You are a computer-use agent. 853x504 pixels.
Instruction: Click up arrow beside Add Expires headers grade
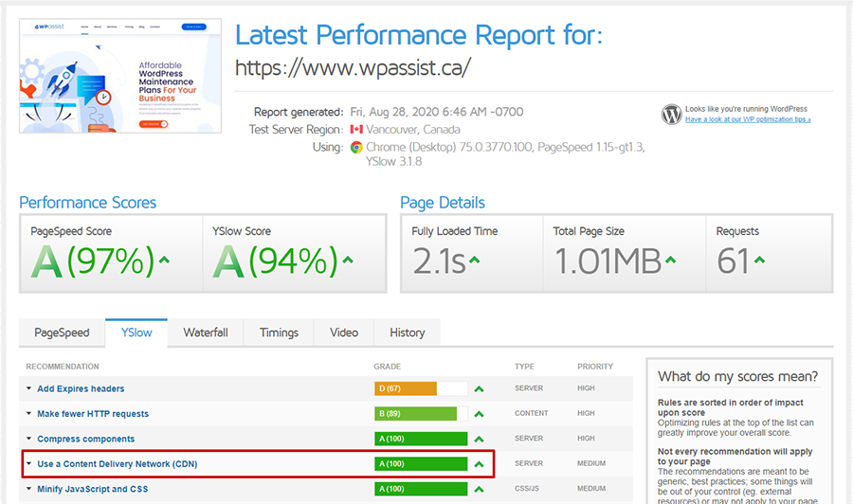[479, 388]
